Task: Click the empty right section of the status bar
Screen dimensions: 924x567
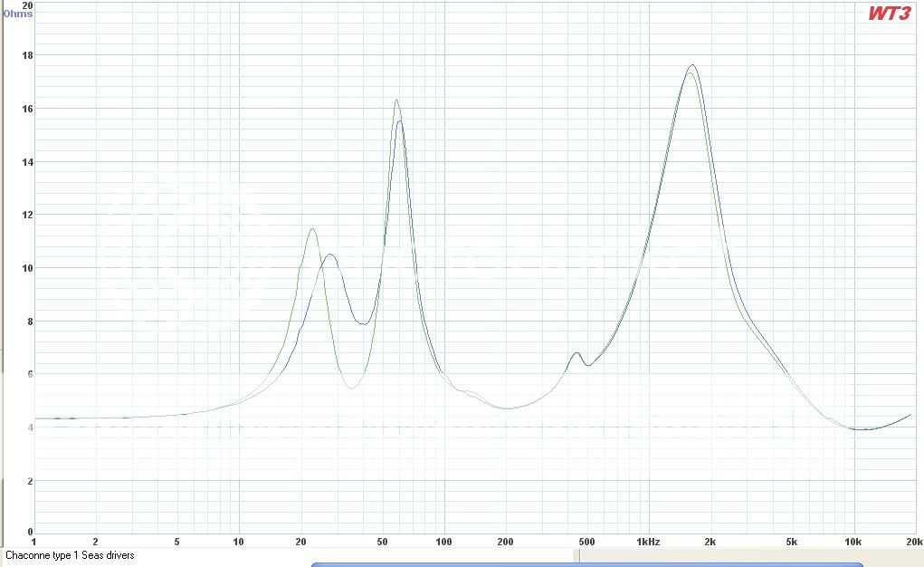Action: tap(751, 554)
